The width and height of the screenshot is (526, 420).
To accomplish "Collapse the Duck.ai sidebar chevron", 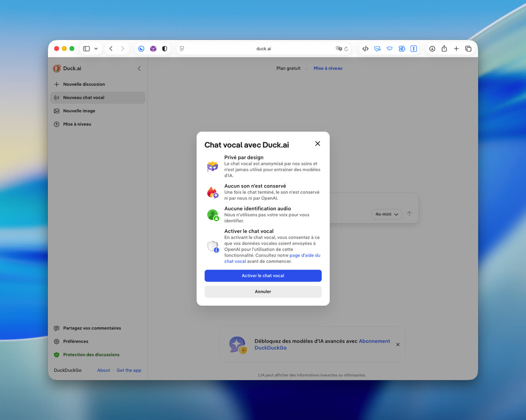I will point(139,68).
